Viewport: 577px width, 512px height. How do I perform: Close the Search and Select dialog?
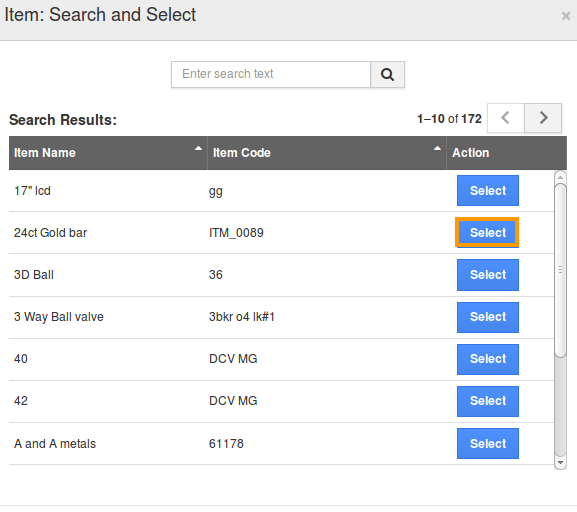(566, 16)
